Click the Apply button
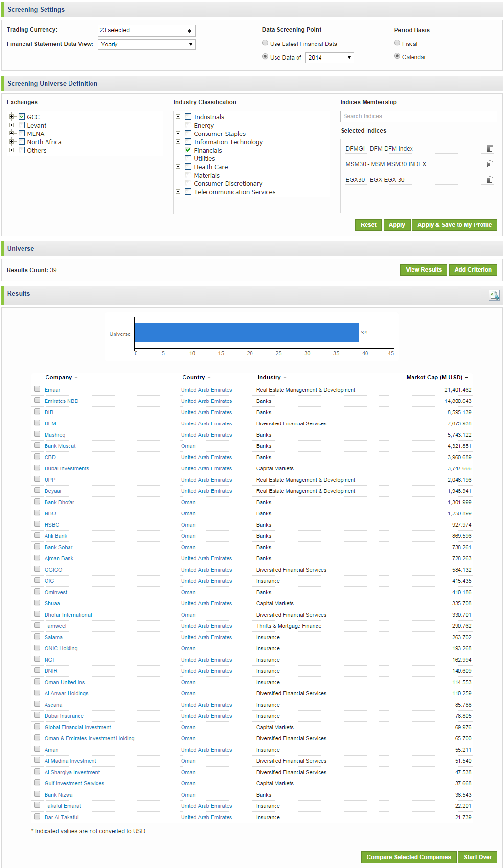 (397, 225)
